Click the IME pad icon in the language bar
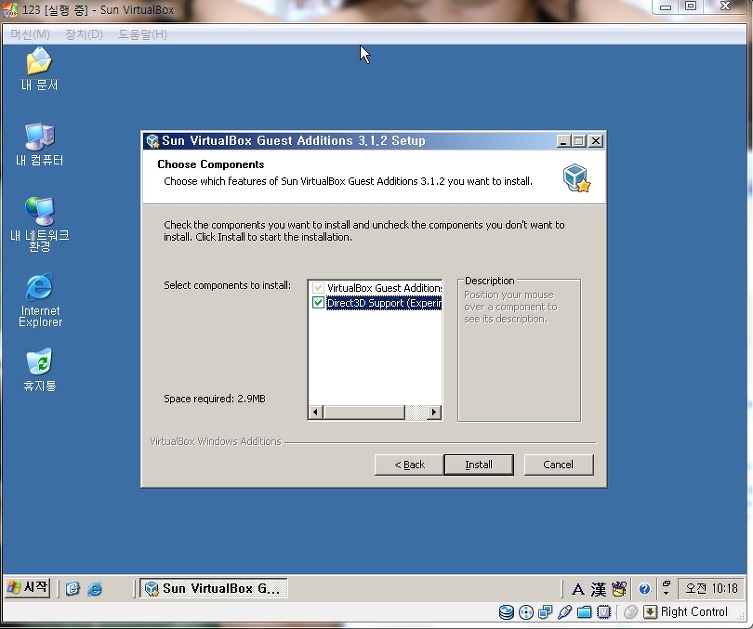 pyautogui.click(x=619, y=589)
